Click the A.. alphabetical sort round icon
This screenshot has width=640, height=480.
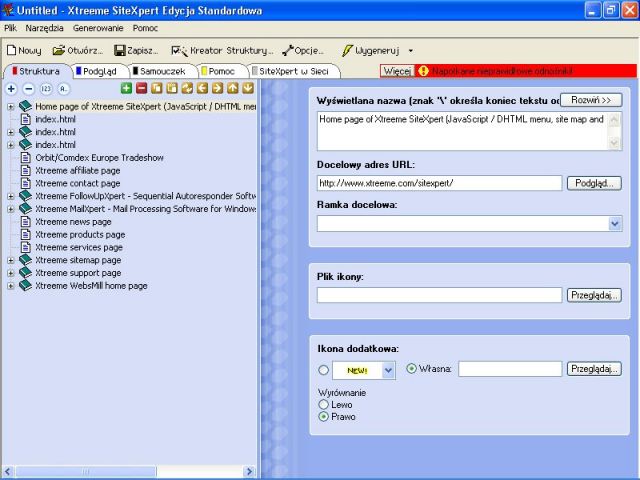pyautogui.click(x=64, y=89)
